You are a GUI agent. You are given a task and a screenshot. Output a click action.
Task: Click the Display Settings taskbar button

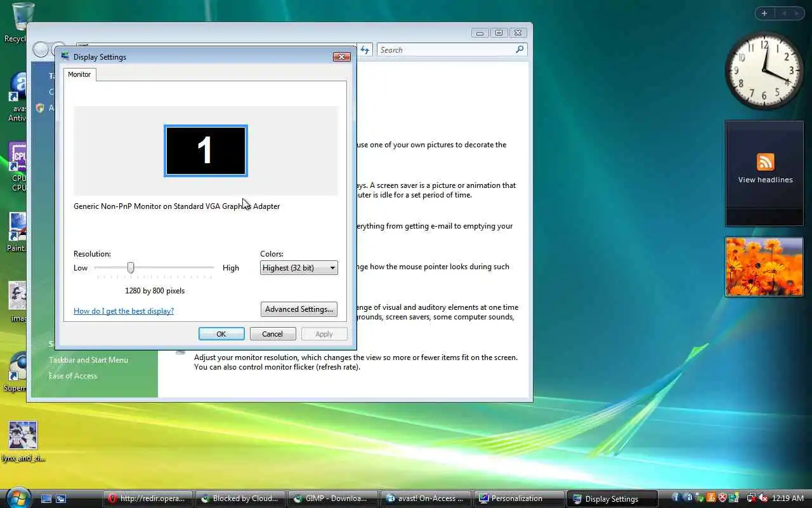click(x=611, y=498)
